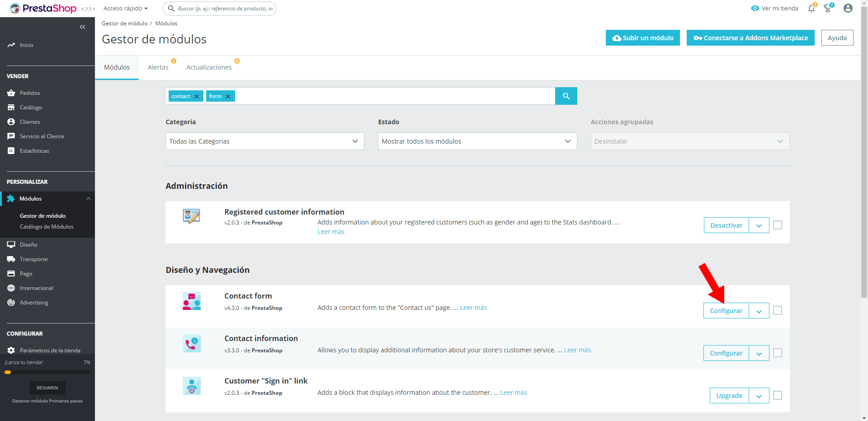This screenshot has width=868, height=421.
Task: Open Gestor de módulo submenu item
Action: 42,216
